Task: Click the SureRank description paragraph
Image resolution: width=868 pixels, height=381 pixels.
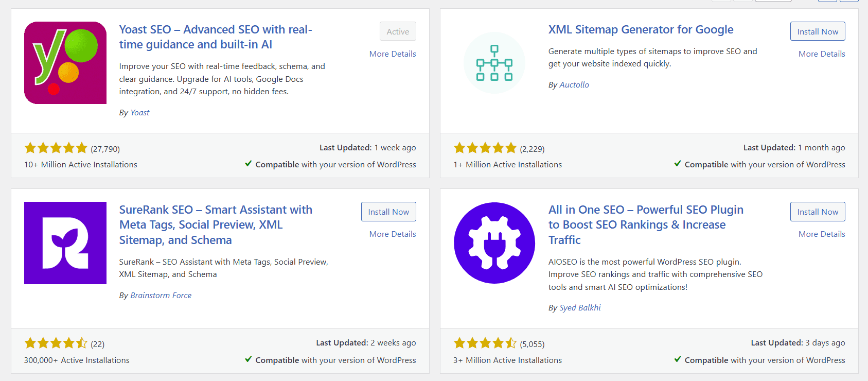Action: [224, 268]
